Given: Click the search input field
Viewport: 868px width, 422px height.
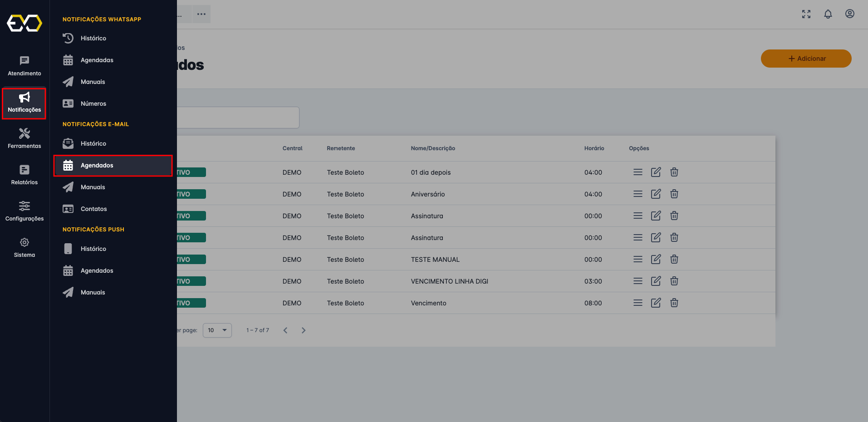Looking at the screenshot, I should pos(238,118).
